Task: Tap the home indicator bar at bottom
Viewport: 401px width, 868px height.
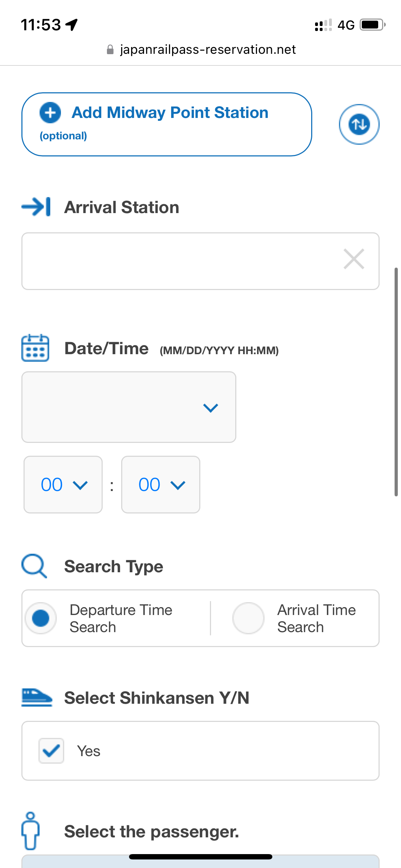Action: (x=201, y=857)
